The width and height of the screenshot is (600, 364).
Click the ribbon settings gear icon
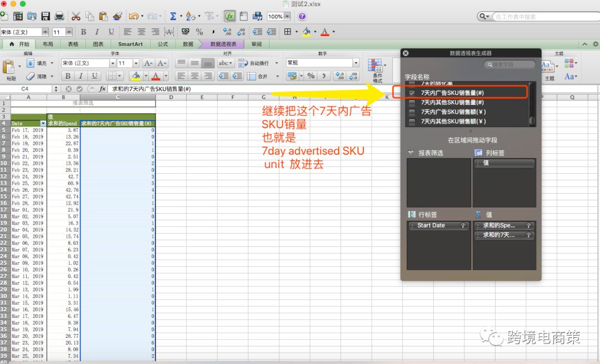click(596, 44)
